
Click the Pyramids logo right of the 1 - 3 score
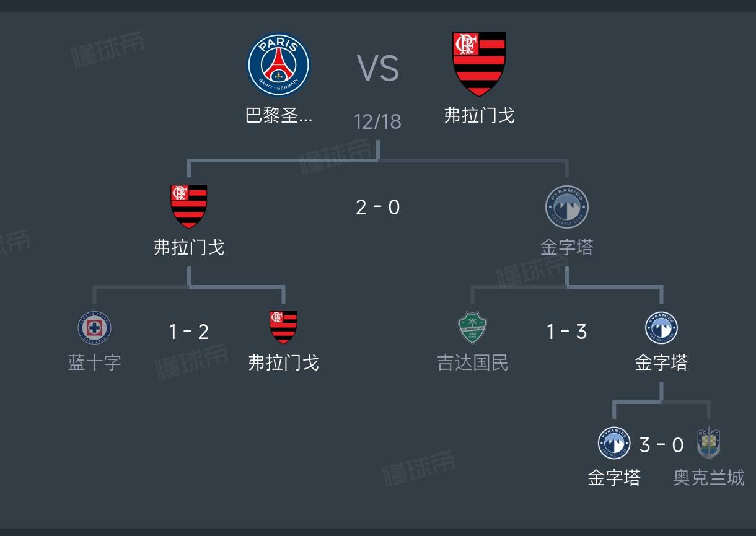point(661,328)
